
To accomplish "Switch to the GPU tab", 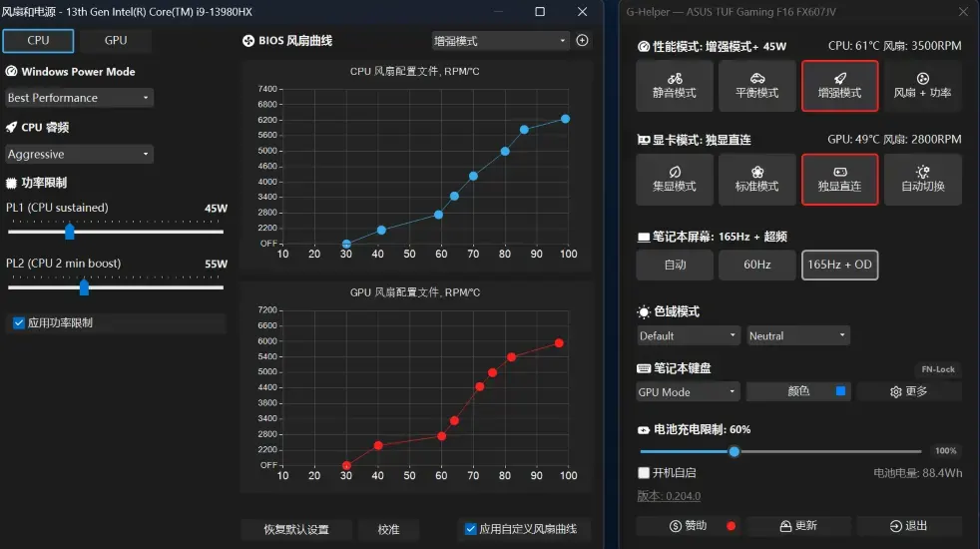I will click(116, 41).
